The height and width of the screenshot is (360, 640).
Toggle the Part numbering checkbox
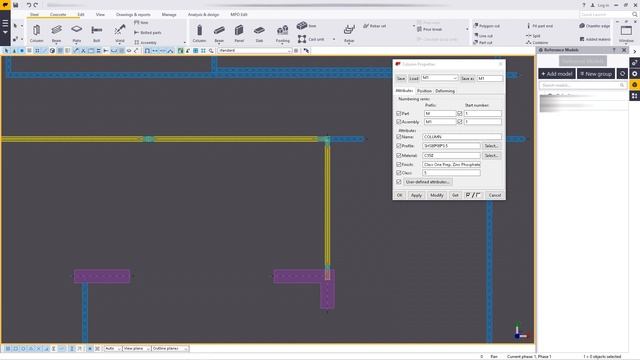tap(398, 113)
